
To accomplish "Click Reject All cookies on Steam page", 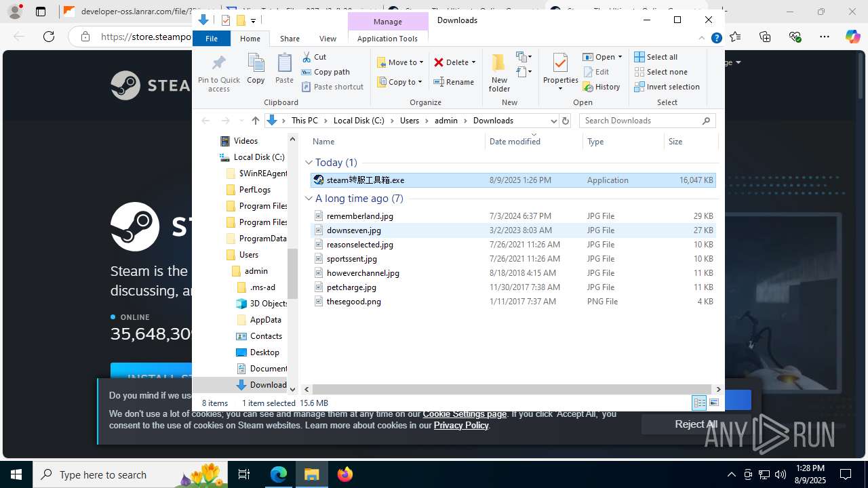I will (x=696, y=424).
